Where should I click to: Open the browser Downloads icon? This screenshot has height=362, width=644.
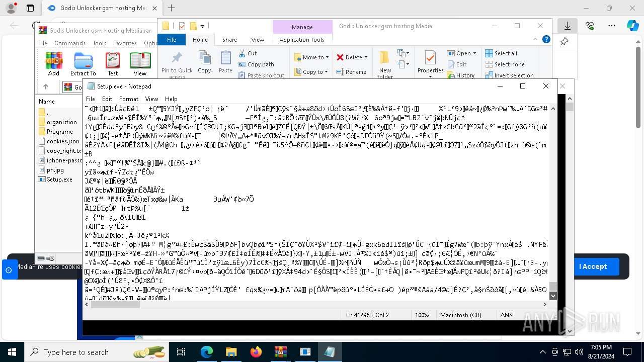(x=568, y=26)
